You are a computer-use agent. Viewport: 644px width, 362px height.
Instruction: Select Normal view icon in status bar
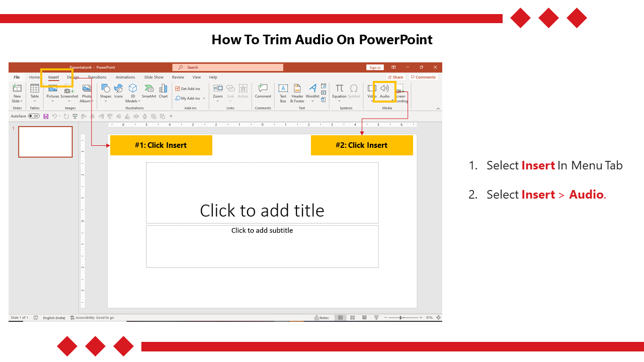(x=341, y=318)
